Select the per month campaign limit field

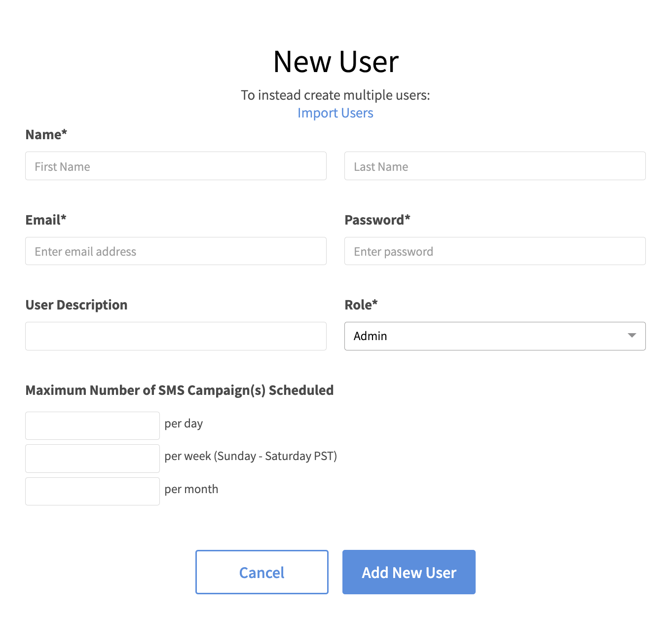[92, 491]
